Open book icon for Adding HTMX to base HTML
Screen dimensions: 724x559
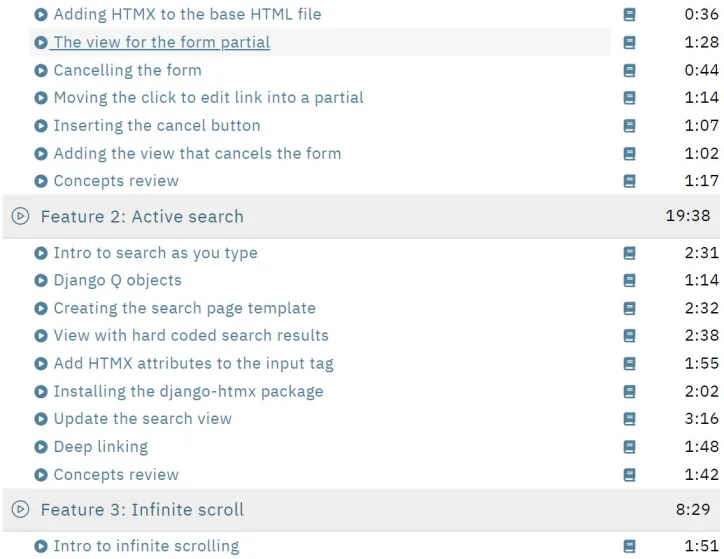(x=629, y=14)
